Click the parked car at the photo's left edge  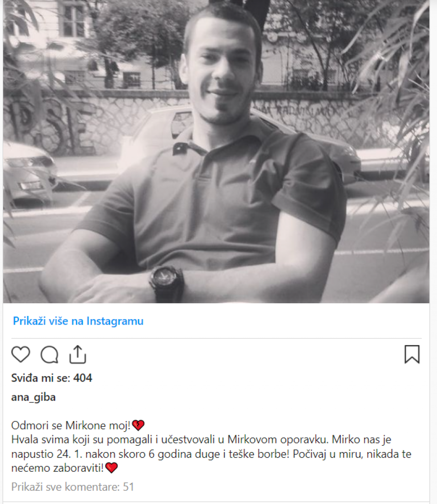pos(29,173)
